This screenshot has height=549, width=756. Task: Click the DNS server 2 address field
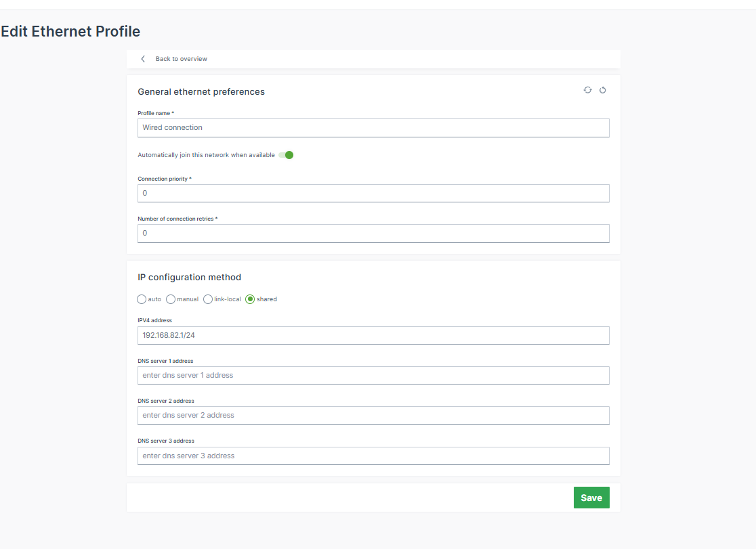point(373,415)
